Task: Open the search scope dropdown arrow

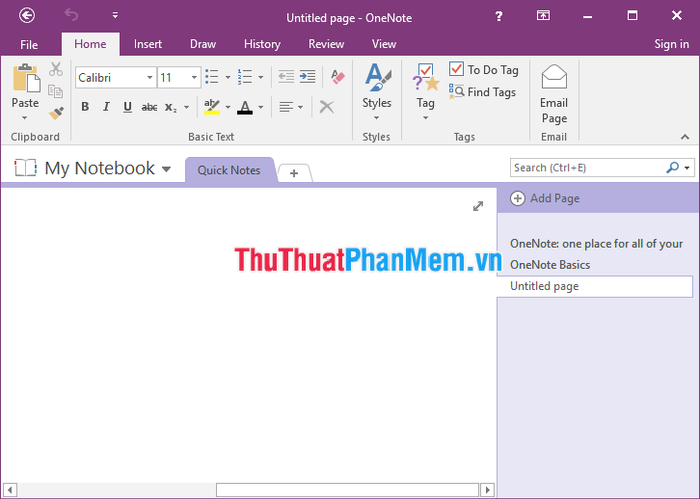Action: click(687, 168)
